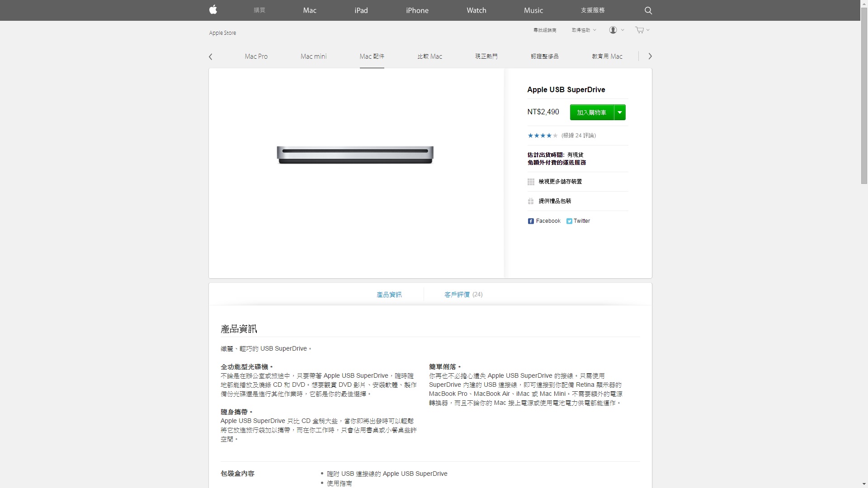Select 購買 in the top navigation

pos(259,10)
